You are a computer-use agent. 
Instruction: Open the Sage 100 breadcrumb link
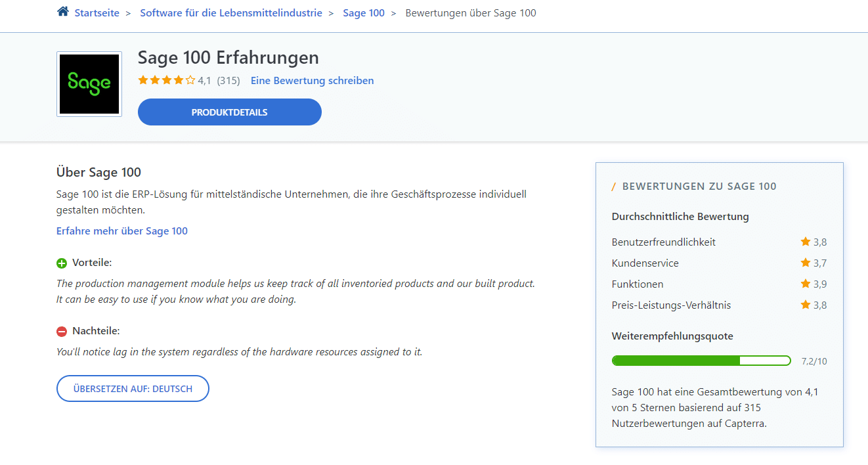(364, 13)
